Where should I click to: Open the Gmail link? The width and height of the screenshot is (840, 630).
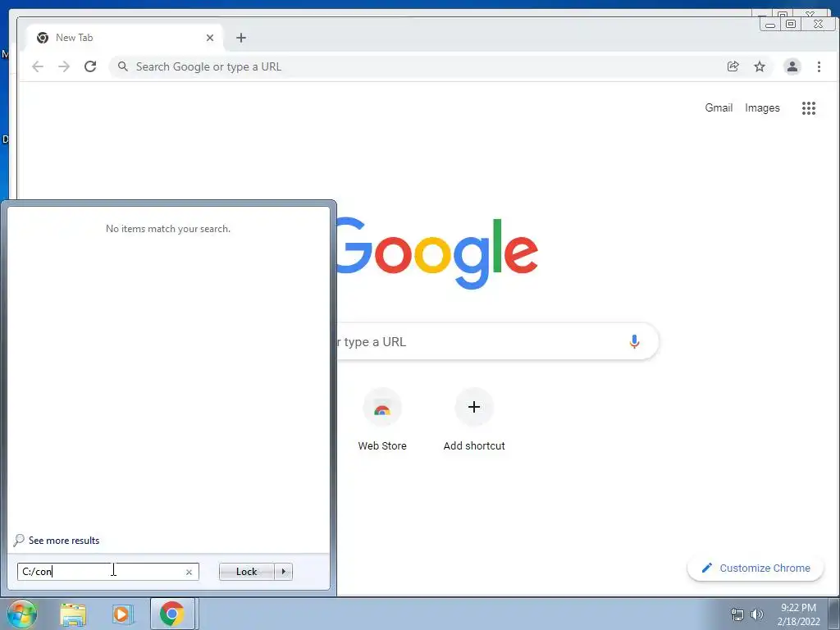click(x=719, y=107)
